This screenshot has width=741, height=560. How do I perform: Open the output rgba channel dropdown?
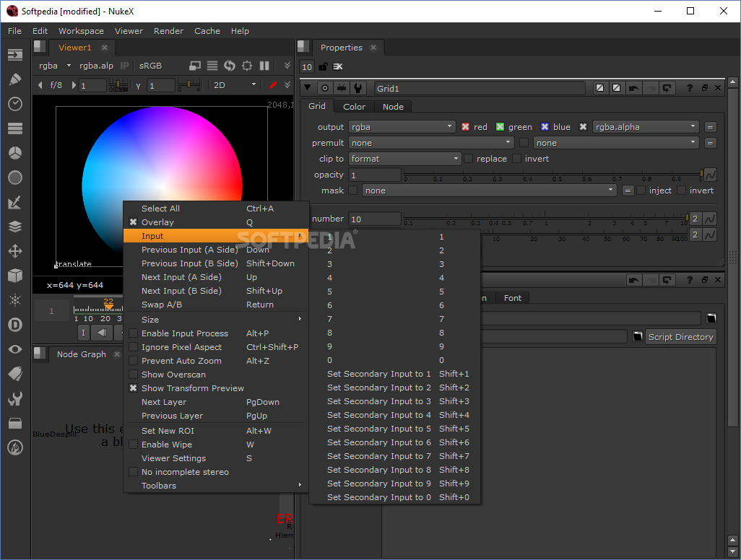pos(402,127)
